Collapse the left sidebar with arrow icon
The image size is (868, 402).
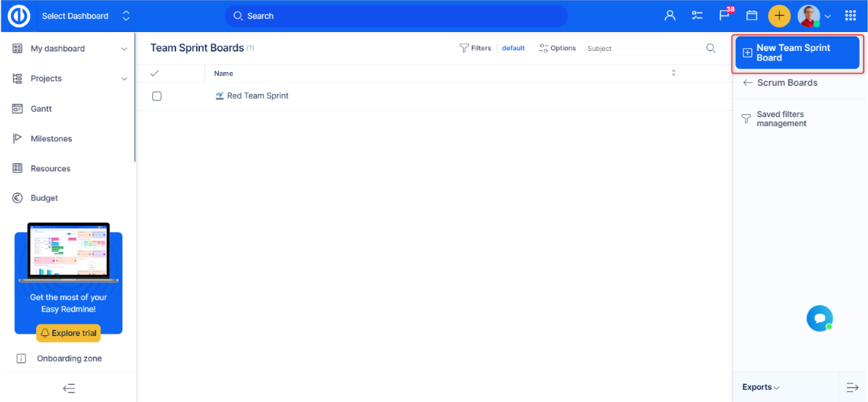tap(69, 388)
